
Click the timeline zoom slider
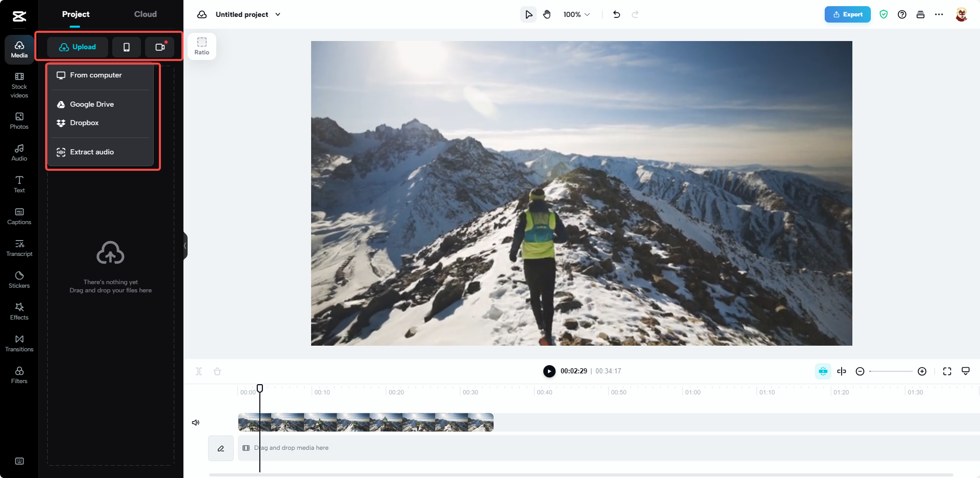(891, 371)
